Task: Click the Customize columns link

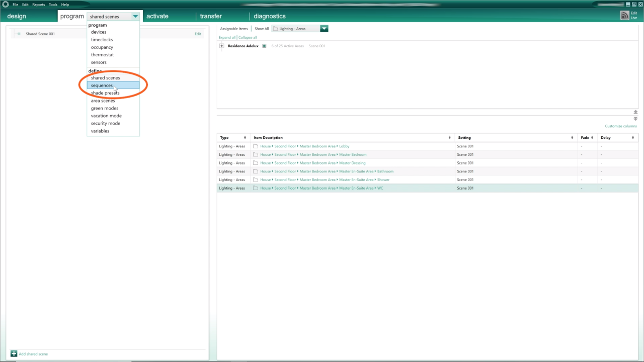Action: 621,126
